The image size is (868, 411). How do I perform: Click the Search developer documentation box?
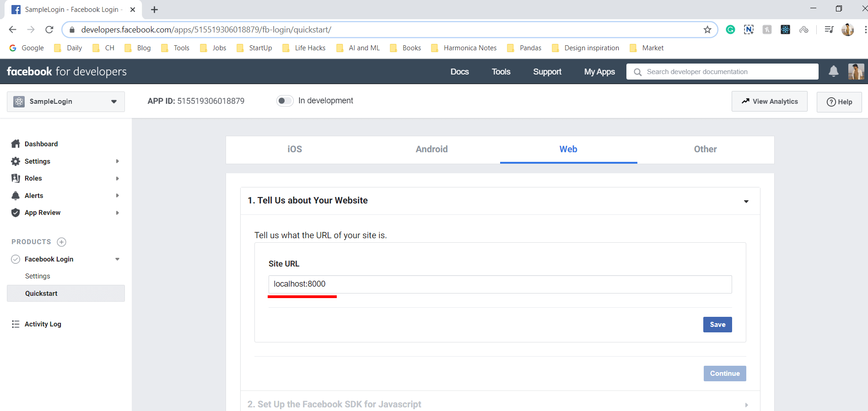722,72
